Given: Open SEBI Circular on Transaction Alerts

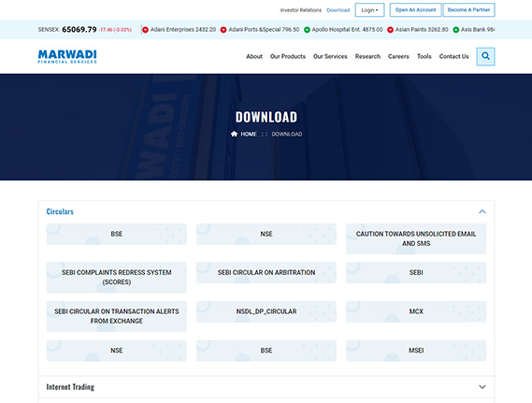Looking at the screenshot, I should point(116,316).
